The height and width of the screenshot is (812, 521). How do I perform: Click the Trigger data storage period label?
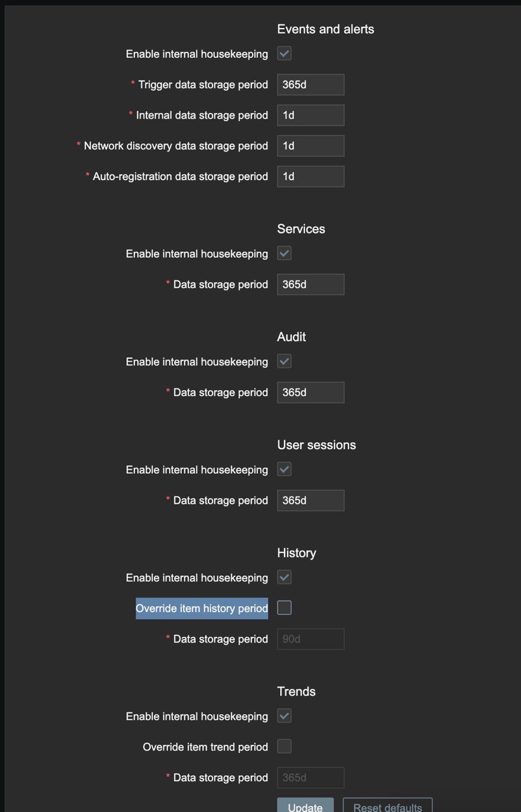click(x=203, y=84)
